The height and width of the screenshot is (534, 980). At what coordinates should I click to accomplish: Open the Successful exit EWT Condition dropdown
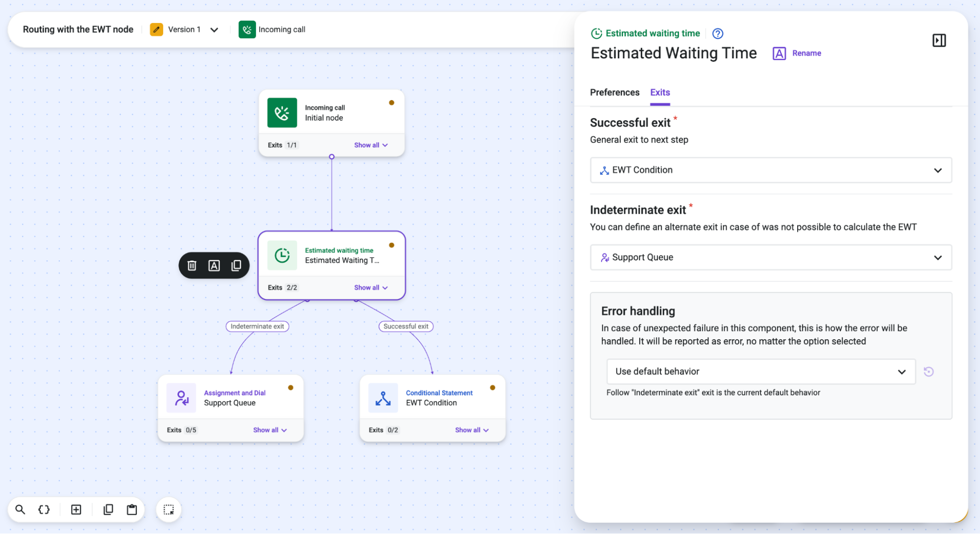pos(771,170)
